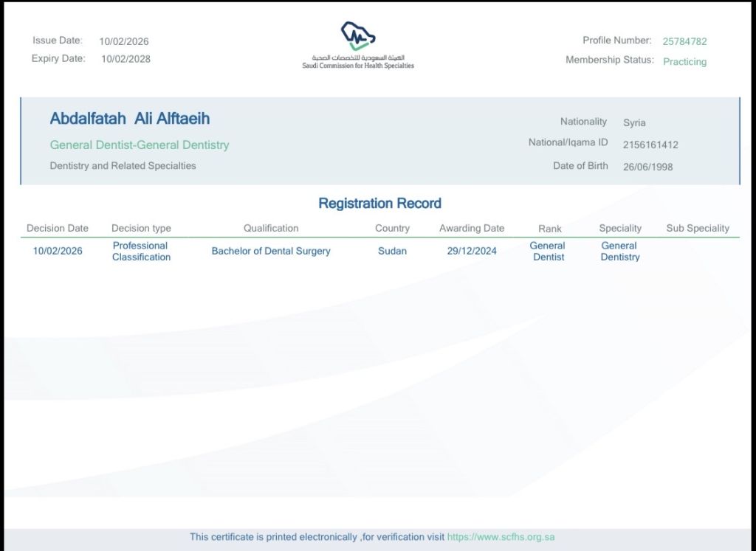Viewport: 756px width, 551px height.
Task: Click the Nationality value Syria
Action: tap(634, 123)
